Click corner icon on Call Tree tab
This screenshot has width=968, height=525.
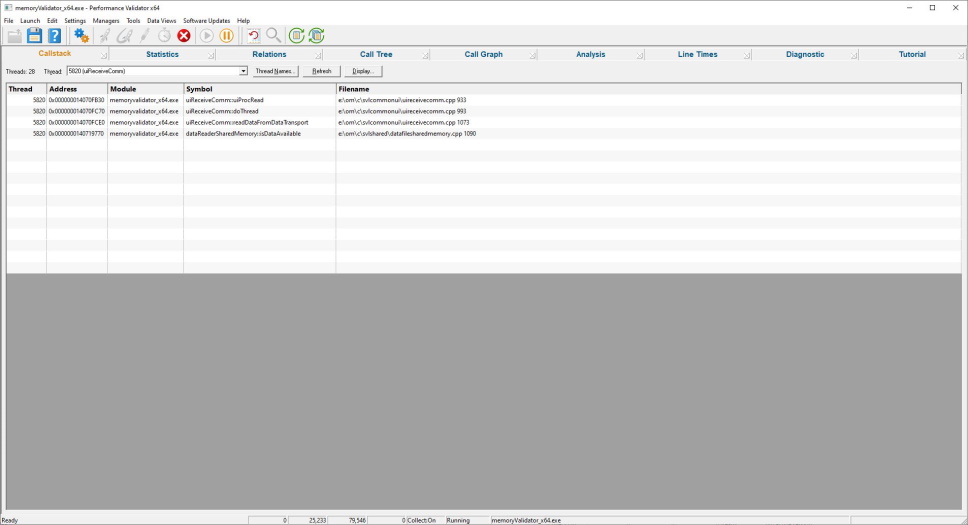coord(425,56)
